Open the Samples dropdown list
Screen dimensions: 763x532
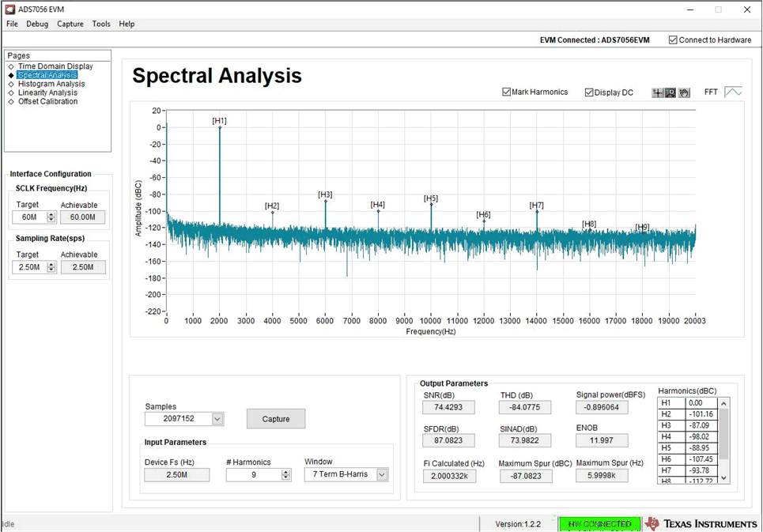coord(217,419)
